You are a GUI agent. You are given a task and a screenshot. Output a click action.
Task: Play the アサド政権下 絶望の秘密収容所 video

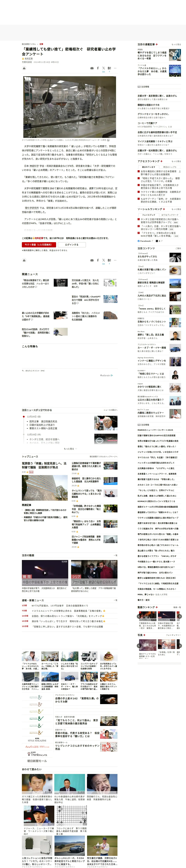point(94,573)
